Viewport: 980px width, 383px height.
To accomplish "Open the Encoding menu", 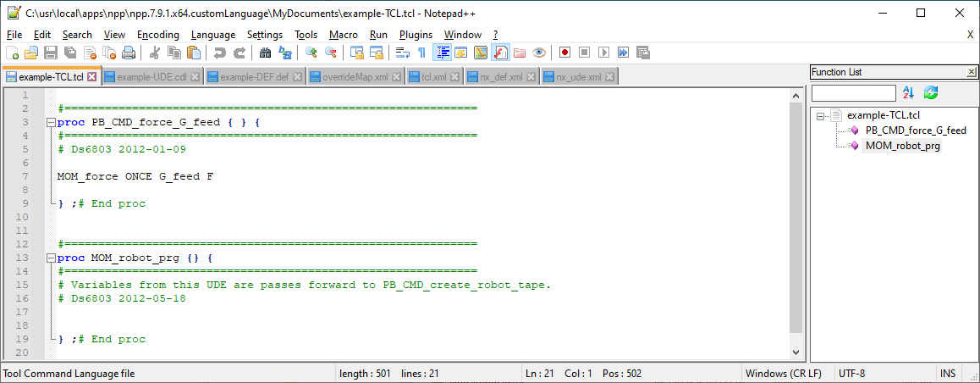I will tap(158, 35).
